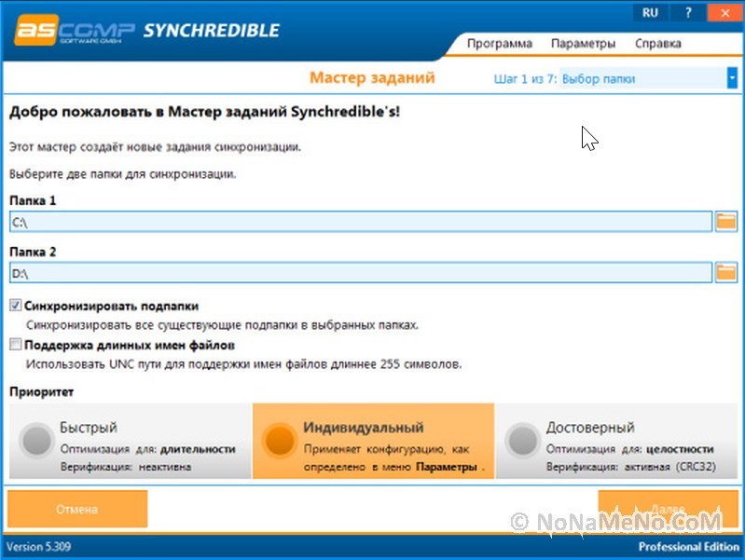
Task: Go to next step with Далее
Action: click(x=668, y=510)
